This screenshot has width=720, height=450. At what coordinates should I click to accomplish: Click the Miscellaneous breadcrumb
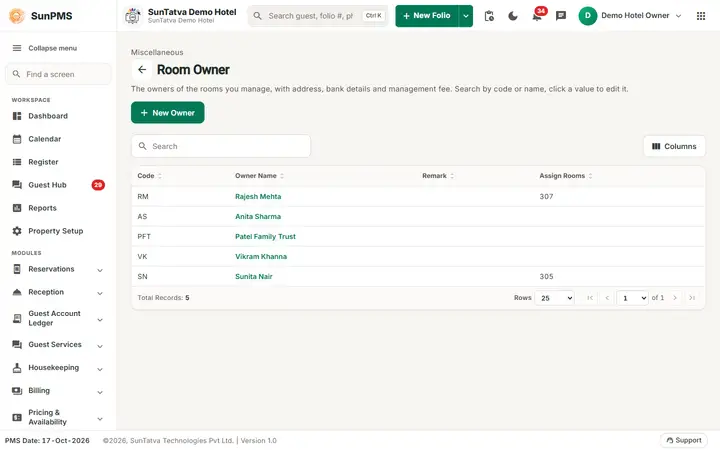click(157, 52)
